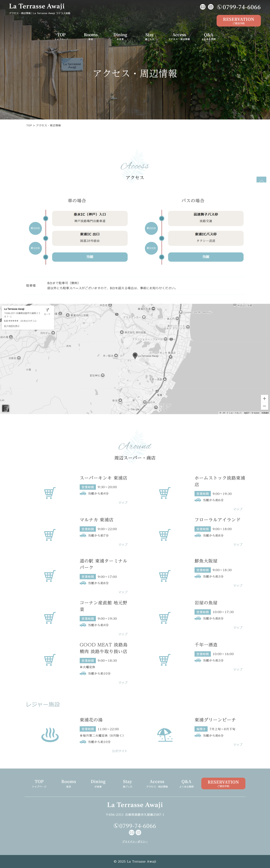Click the footer La Terrasse Awaji logo
This screenshot has height=868, width=270.
pyautogui.click(x=135, y=805)
